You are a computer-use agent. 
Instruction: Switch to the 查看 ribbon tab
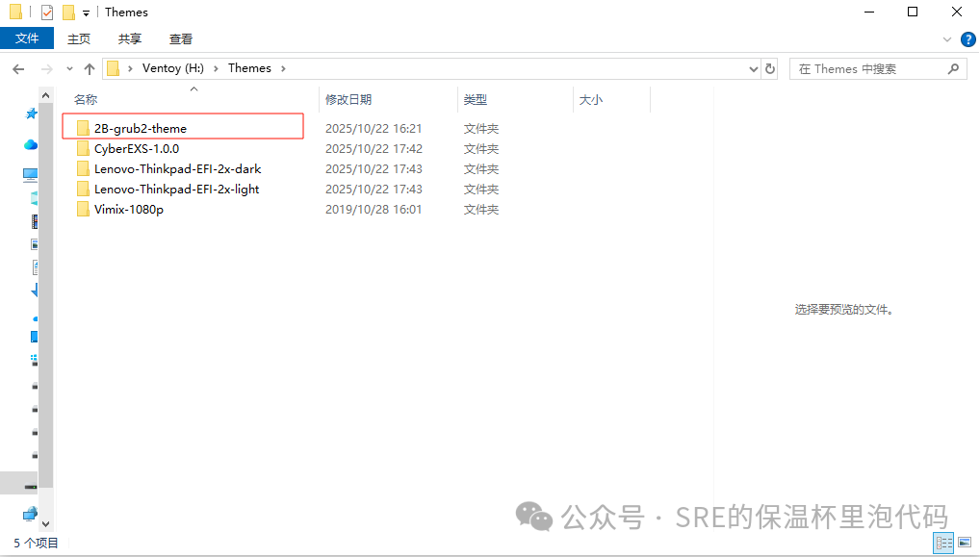[182, 38]
